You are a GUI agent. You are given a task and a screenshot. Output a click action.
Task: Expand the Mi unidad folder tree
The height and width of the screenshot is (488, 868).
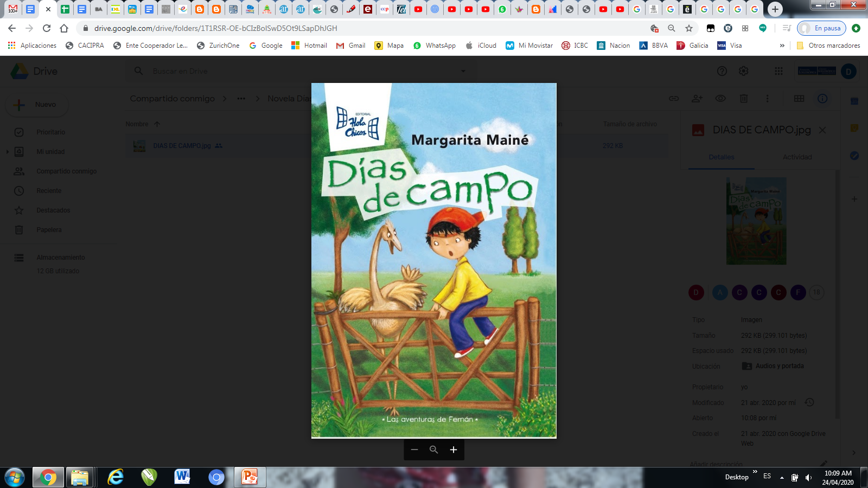click(x=7, y=152)
